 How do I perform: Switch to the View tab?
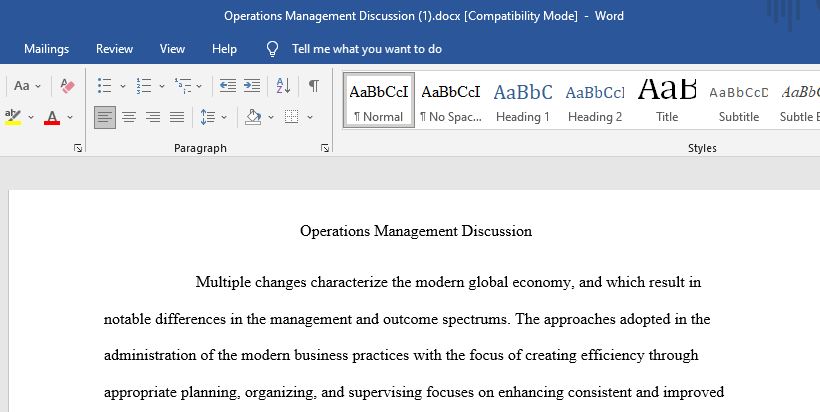(x=172, y=49)
